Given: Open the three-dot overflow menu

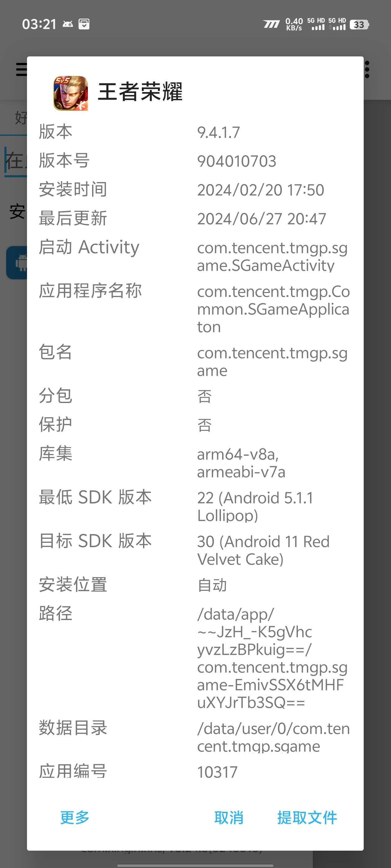Looking at the screenshot, I should [x=367, y=69].
